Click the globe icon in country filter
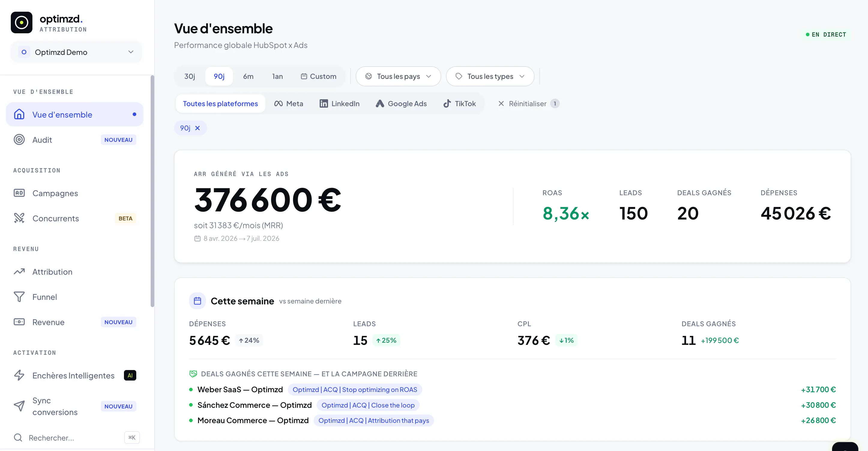The image size is (868, 451). click(369, 76)
